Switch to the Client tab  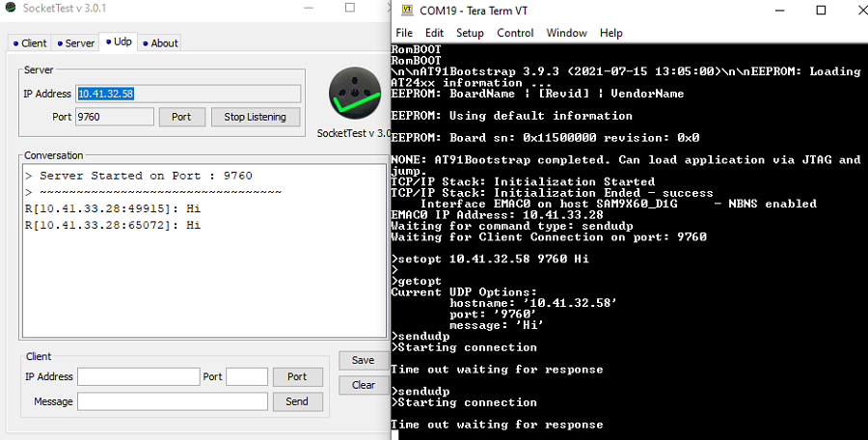click(x=29, y=43)
